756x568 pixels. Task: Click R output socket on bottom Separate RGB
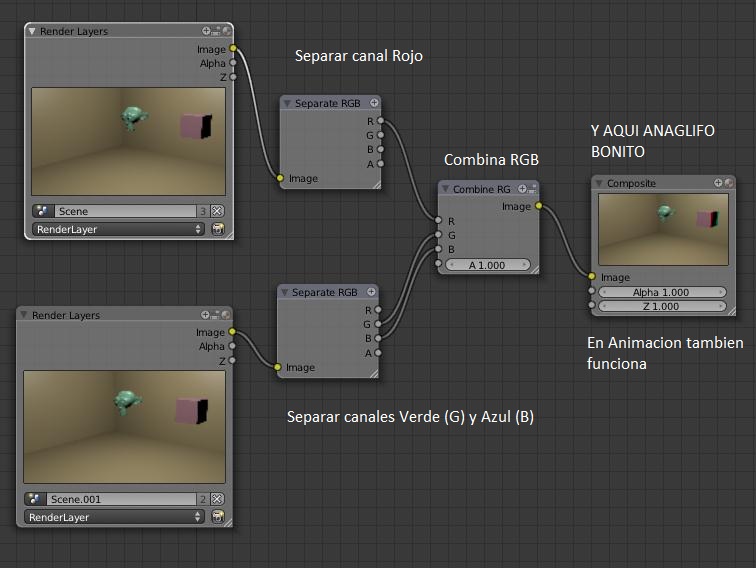click(x=378, y=310)
